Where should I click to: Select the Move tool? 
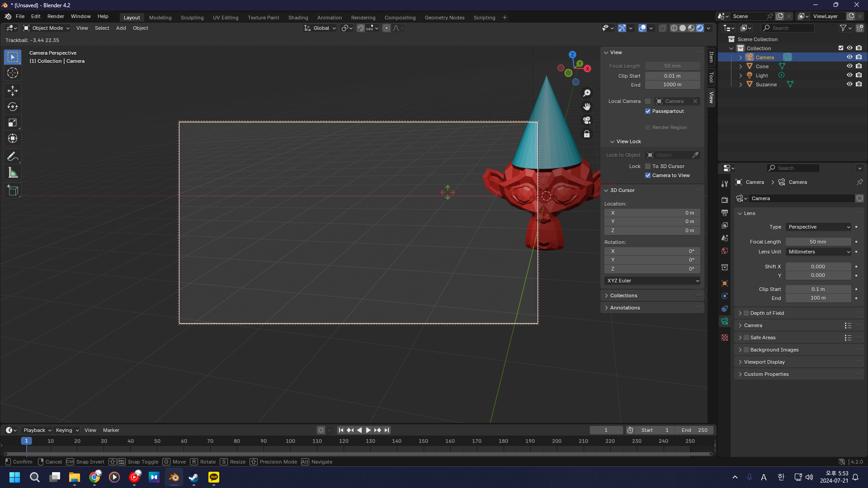13,91
